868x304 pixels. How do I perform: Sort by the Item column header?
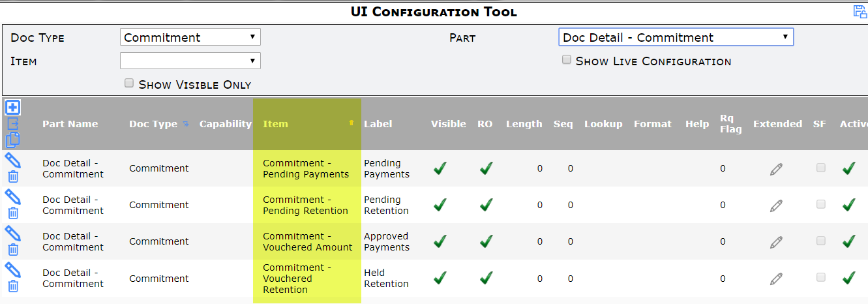[275, 124]
